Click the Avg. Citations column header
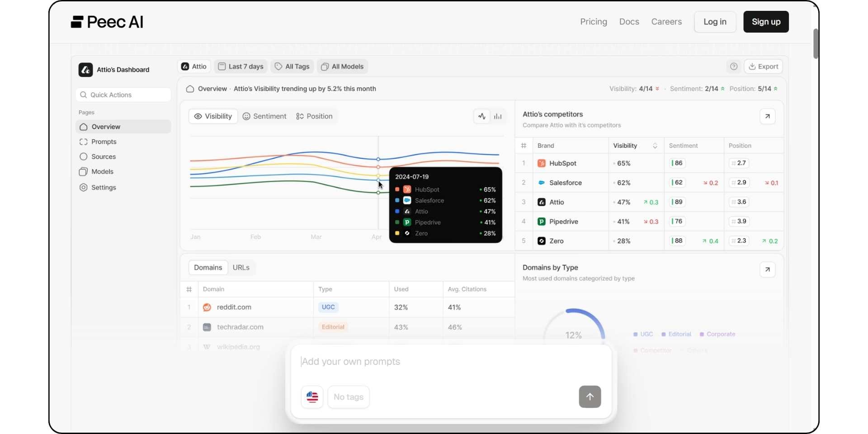Screen dimensions: 868x434 point(467,289)
